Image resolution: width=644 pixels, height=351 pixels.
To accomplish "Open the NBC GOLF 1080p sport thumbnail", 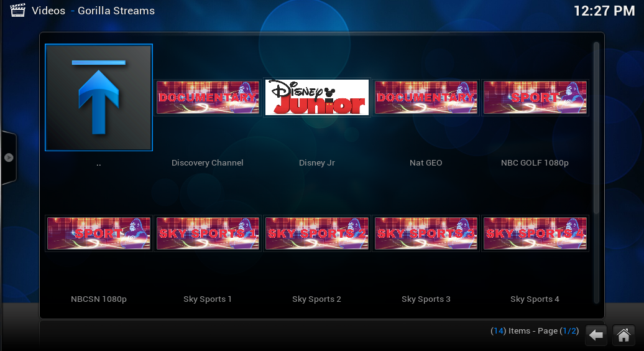I will (x=535, y=98).
